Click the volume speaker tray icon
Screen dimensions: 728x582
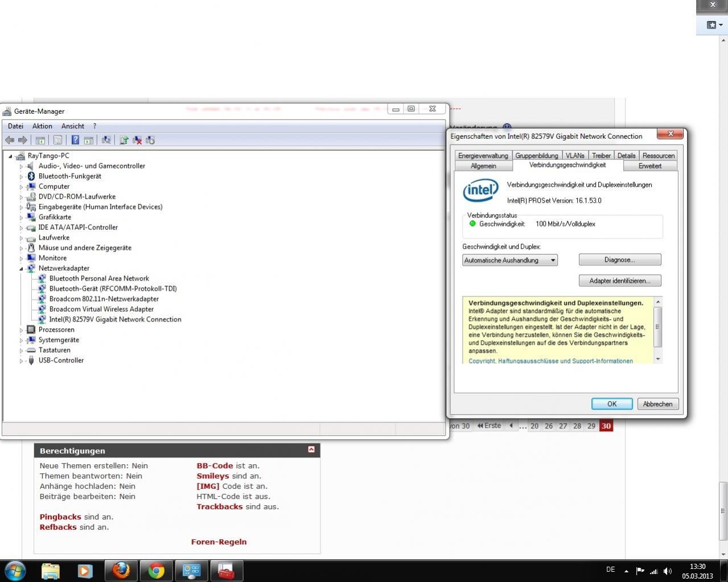pyautogui.click(x=667, y=571)
